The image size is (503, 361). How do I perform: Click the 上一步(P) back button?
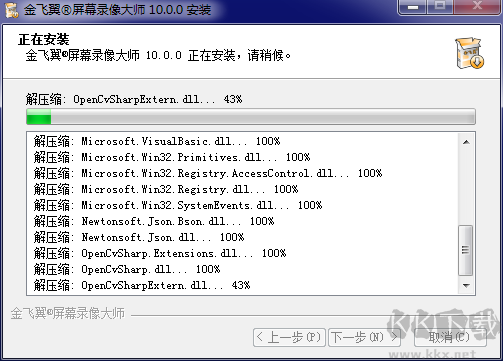289,337
